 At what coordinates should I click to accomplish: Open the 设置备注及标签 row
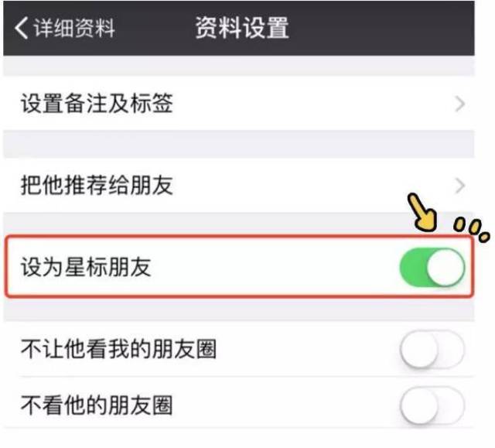pyautogui.click(x=239, y=103)
